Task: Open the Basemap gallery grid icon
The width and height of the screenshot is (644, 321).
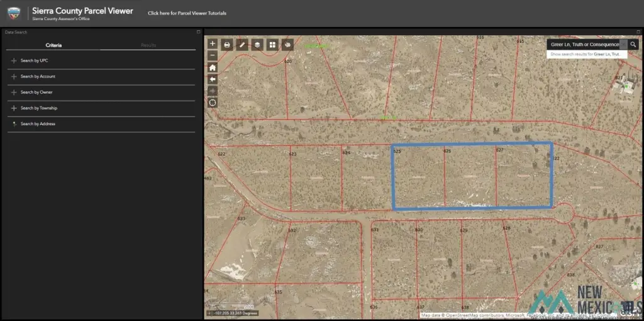Action: pyautogui.click(x=272, y=45)
